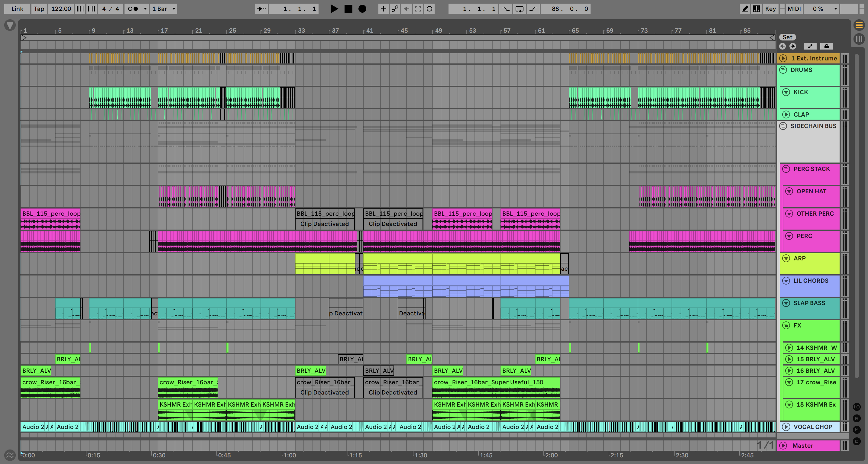Click the Lock Envelopes padlock icon
This screenshot has height=464, width=868.
coord(826,46)
